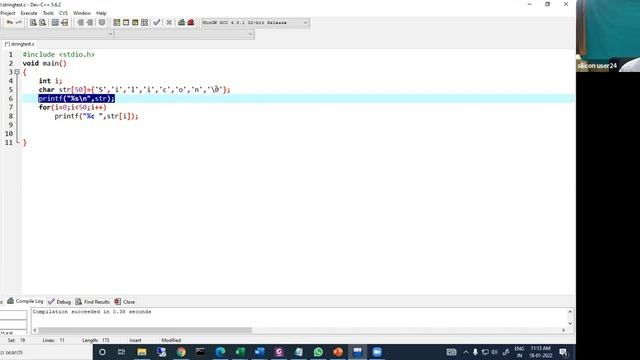Open Google Chrome from the taskbar
Image resolution: width=640 pixels, height=360 pixels.
[x=181, y=352]
